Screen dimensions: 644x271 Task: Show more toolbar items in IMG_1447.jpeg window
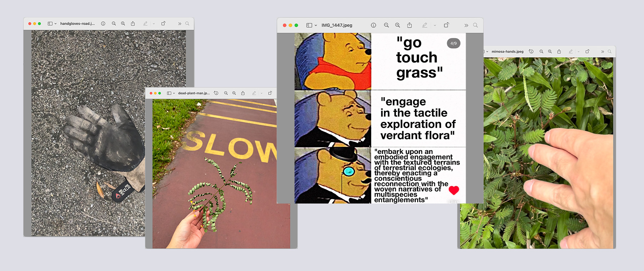click(466, 25)
